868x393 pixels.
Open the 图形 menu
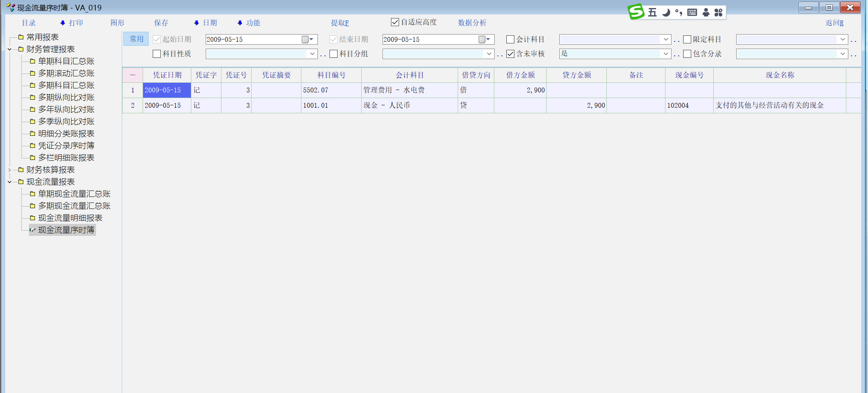pos(117,23)
